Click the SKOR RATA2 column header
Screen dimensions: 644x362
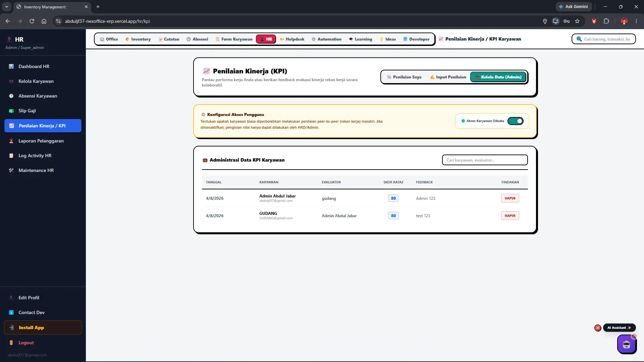tap(393, 182)
